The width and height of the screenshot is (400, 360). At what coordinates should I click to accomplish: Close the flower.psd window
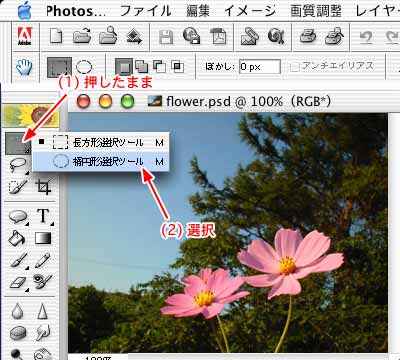pyautogui.click(x=83, y=101)
